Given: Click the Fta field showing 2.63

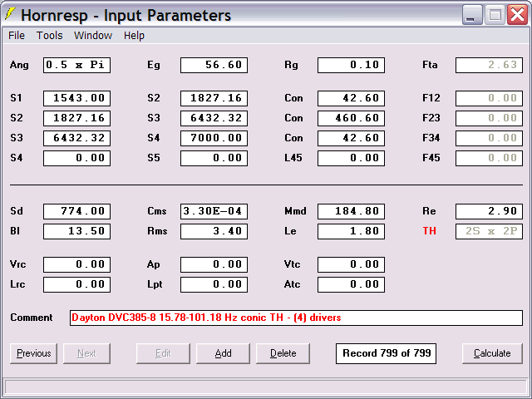Looking at the screenshot, I should point(489,65).
